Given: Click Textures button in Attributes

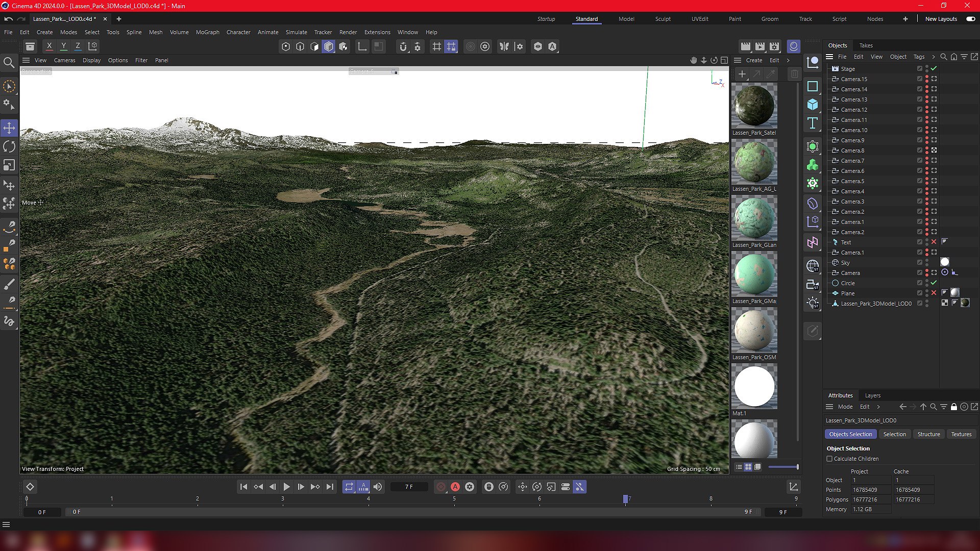Looking at the screenshot, I should point(961,434).
